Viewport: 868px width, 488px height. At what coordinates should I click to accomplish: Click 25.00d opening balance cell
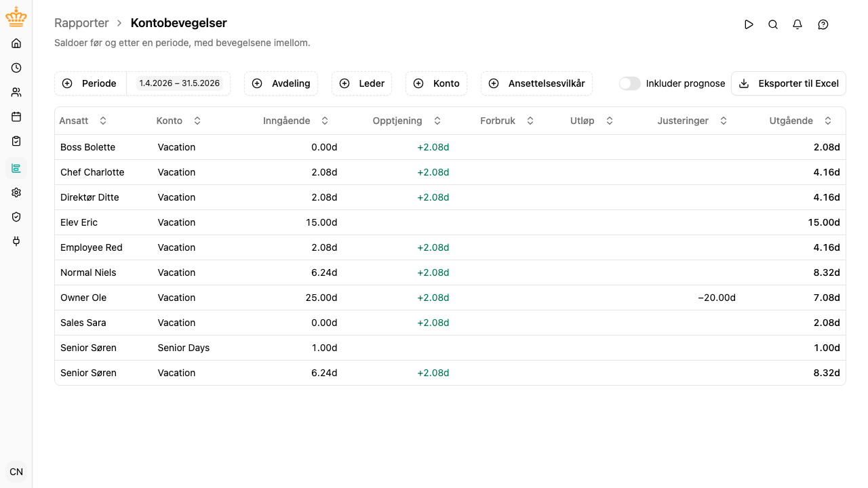coord(321,298)
